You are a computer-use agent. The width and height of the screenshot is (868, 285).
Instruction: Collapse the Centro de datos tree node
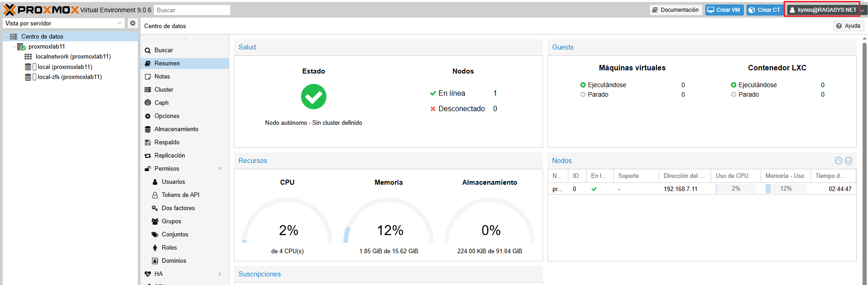coord(6,37)
